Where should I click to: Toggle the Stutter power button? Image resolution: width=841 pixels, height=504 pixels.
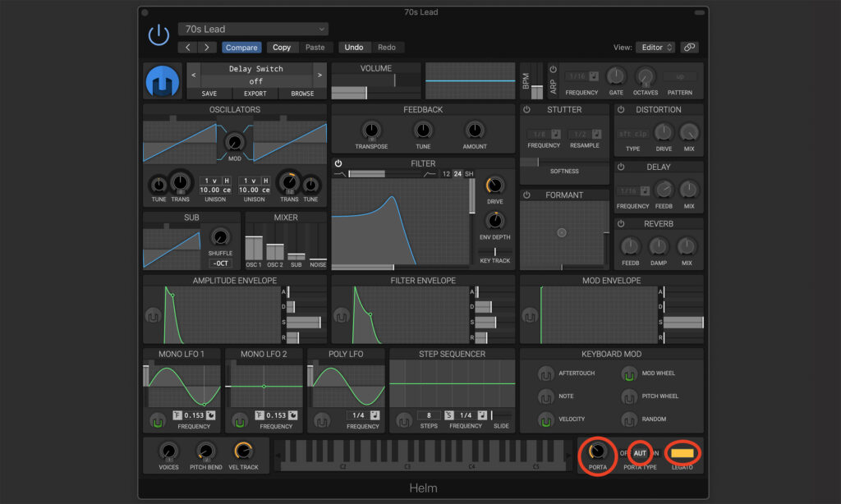click(x=526, y=109)
